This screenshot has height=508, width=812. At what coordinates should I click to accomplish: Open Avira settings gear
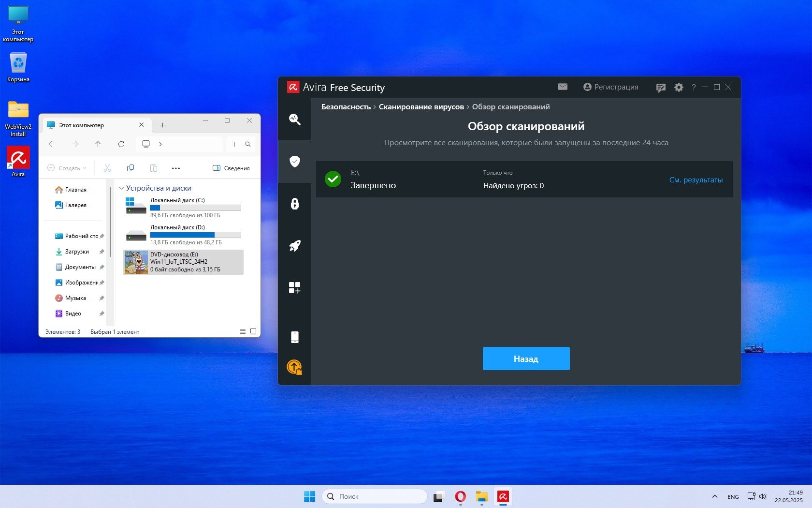click(x=679, y=87)
